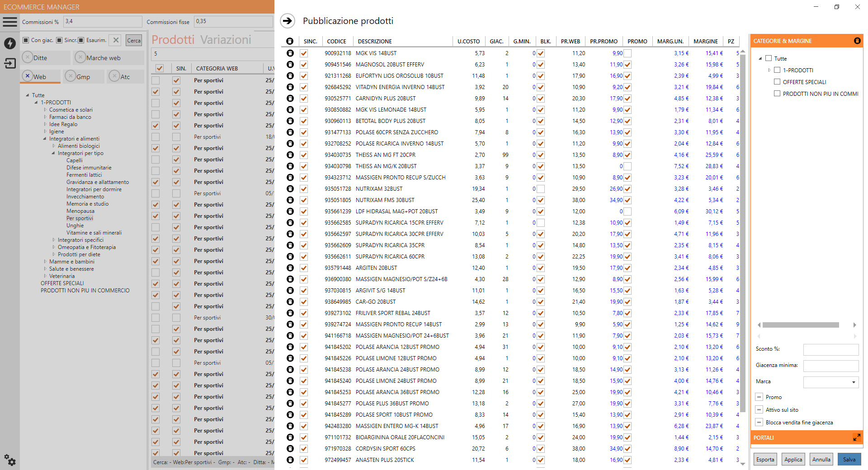Click the lightning bolt sidebar icon

coord(10,43)
